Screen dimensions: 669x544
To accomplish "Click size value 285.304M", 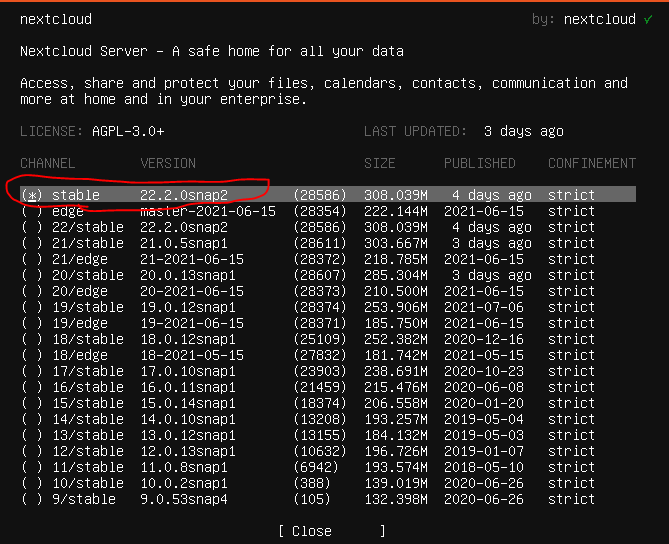I will coord(396,275).
